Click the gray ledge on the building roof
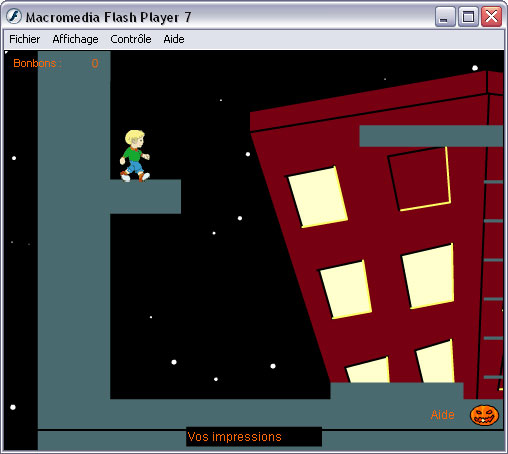The width and height of the screenshot is (508, 454). [431, 136]
